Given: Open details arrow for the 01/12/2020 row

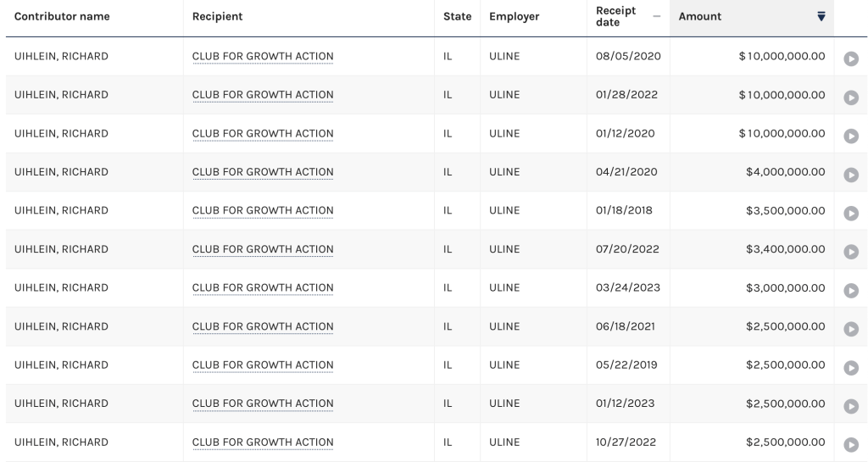Looking at the screenshot, I should point(851,136).
